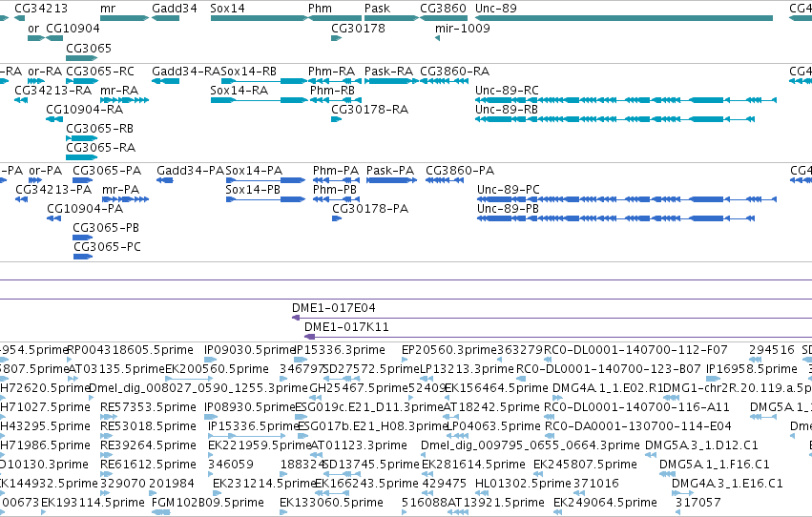Select the Phm gene label
812x517 pixels.
(x=320, y=9)
